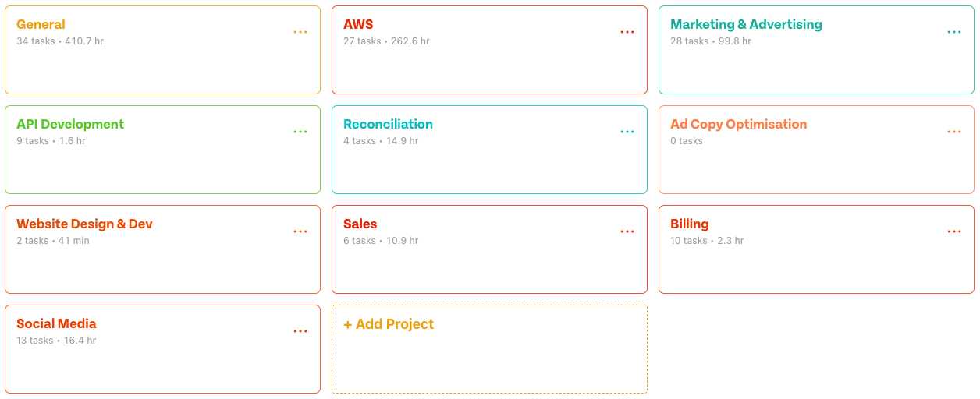Click the + Add Project card
The height and width of the screenshot is (399, 980).
point(489,349)
